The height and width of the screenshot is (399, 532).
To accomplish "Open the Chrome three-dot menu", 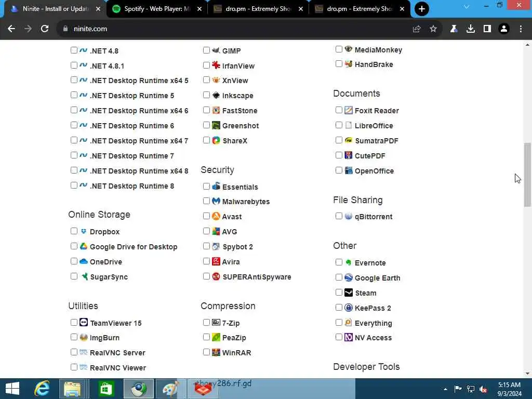I will tap(521, 29).
